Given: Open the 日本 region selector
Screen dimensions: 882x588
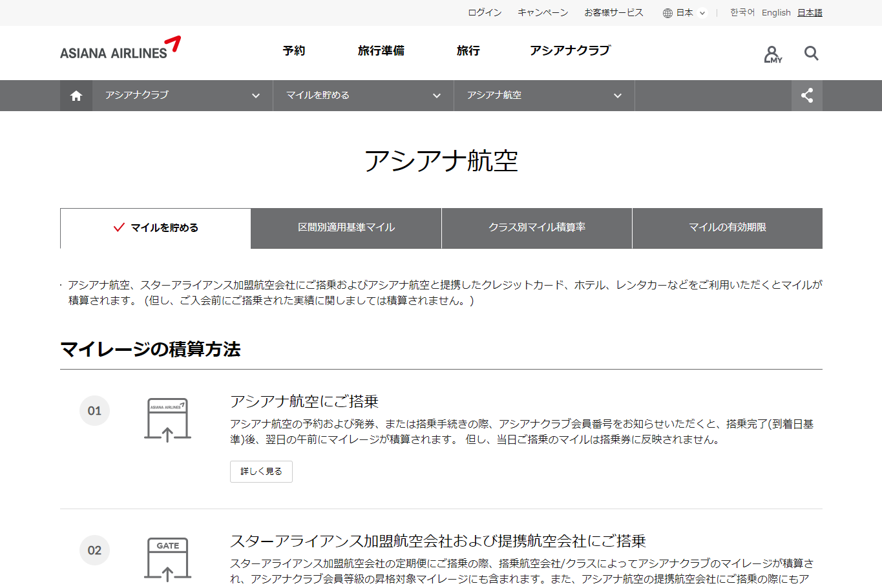Looking at the screenshot, I should [x=685, y=13].
